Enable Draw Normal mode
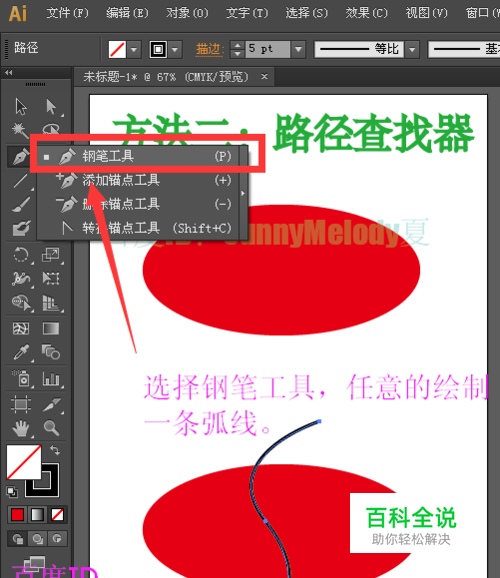This screenshot has width=500, height=578. click(x=17, y=539)
